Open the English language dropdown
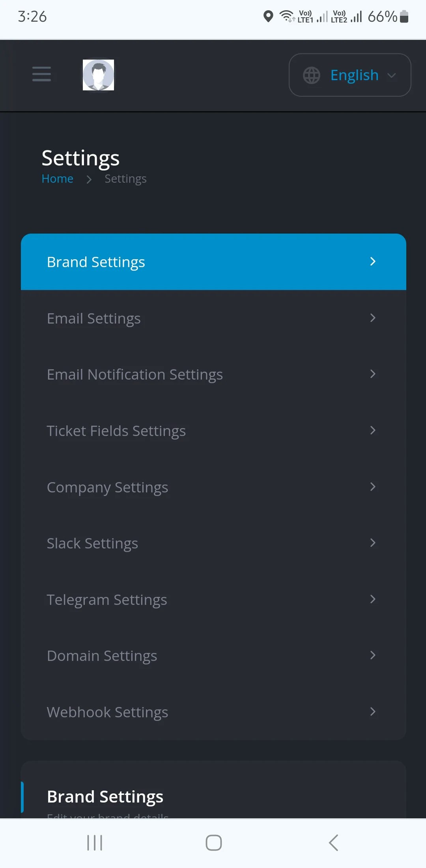The height and width of the screenshot is (868, 426). tap(350, 75)
